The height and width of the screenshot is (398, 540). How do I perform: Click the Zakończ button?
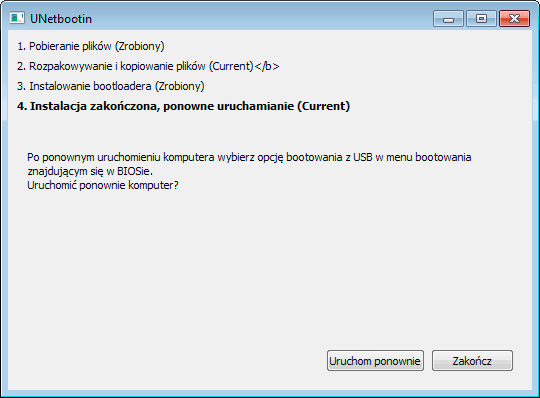472,360
